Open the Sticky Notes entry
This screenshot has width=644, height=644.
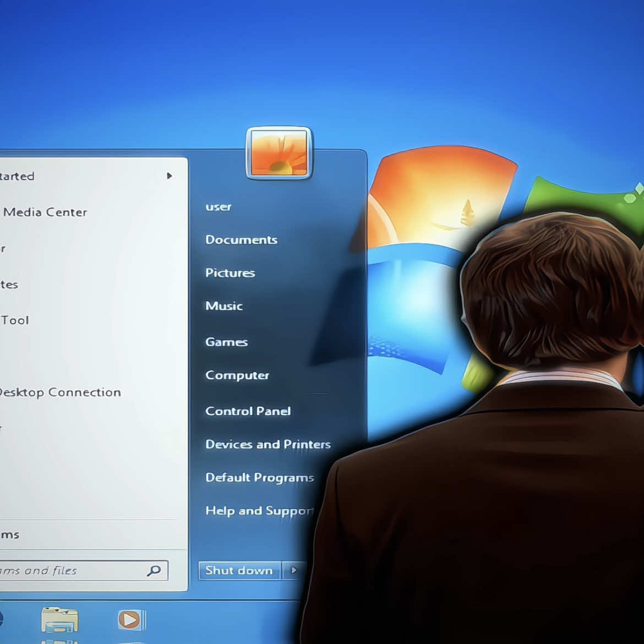coord(9,284)
